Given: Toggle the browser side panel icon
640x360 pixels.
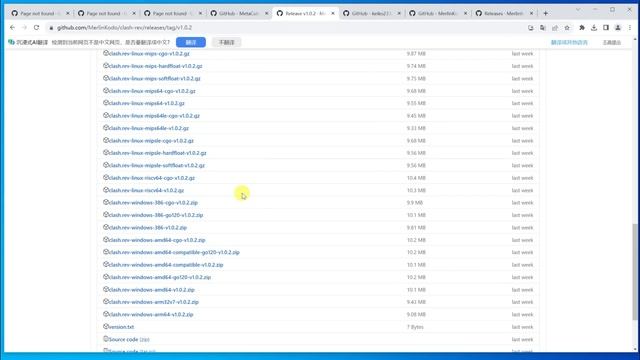Looking at the screenshot, I should coord(606,28).
